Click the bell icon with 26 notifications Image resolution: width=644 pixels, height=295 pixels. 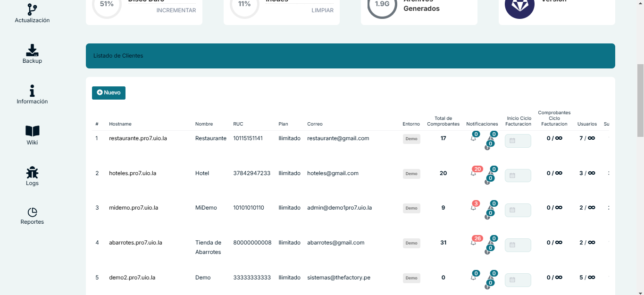(473, 243)
